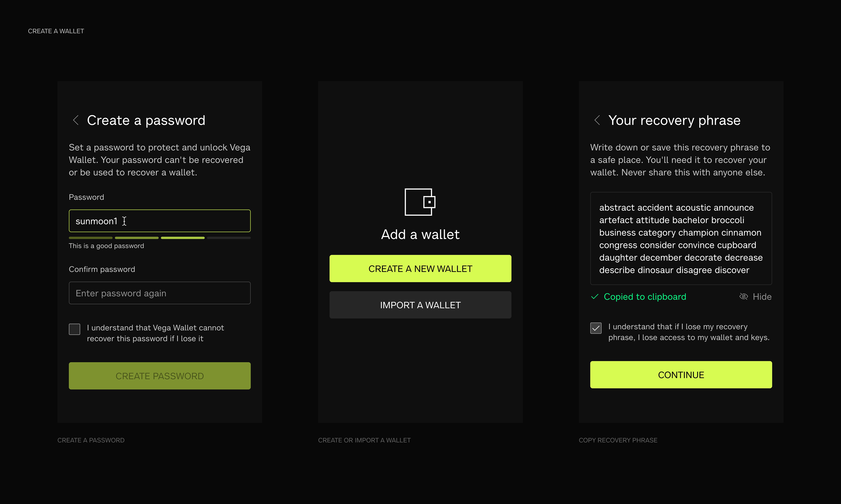Click the lose access to wallet label text
This screenshot has height=504, width=841.
click(688, 332)
